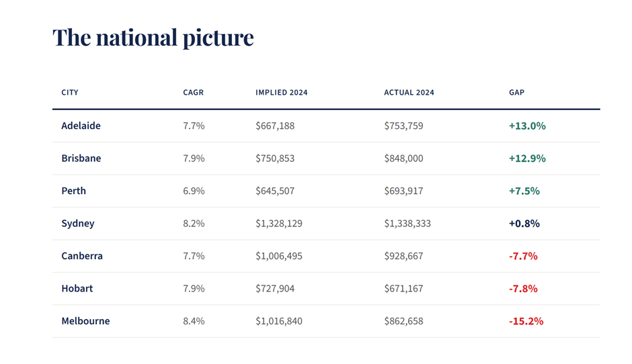The height and width of the screenshot is (364, 632).
Task: Click the GAP column header
Action: point(516,93)
